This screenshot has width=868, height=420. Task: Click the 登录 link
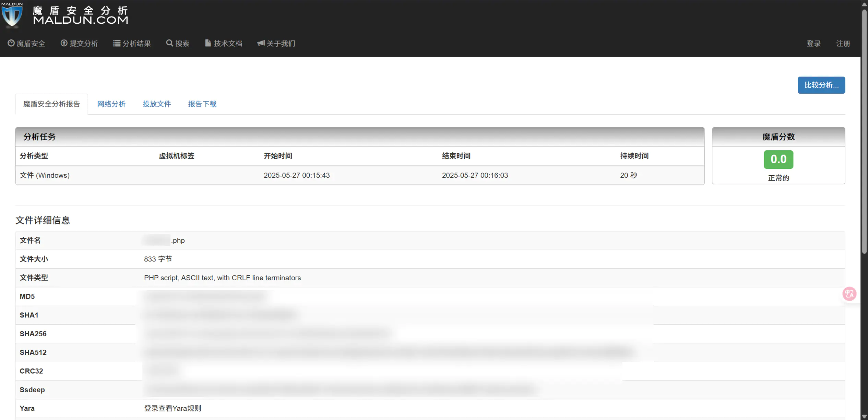point(813,44)
